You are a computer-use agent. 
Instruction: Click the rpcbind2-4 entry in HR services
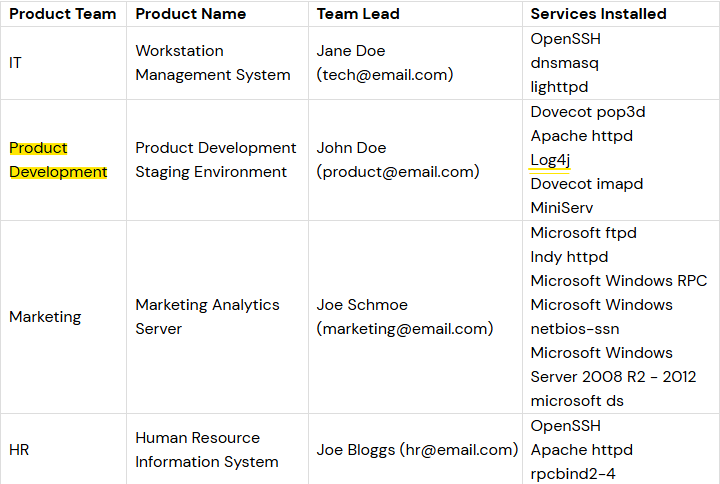click(573, 474)
